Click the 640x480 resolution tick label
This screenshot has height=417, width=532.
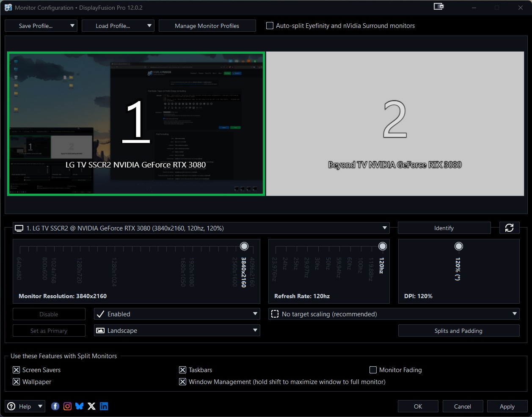point(19,269)
